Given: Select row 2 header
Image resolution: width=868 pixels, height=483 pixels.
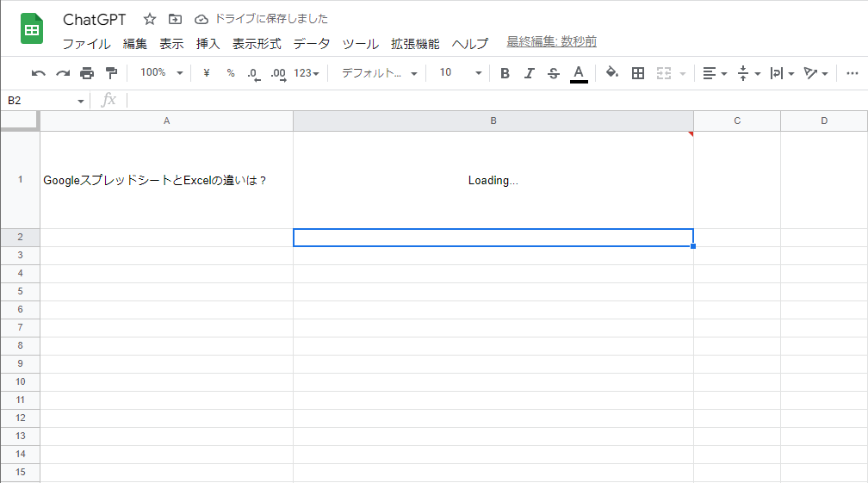Looking at the screenshot, I should click(x=20, y=238).
